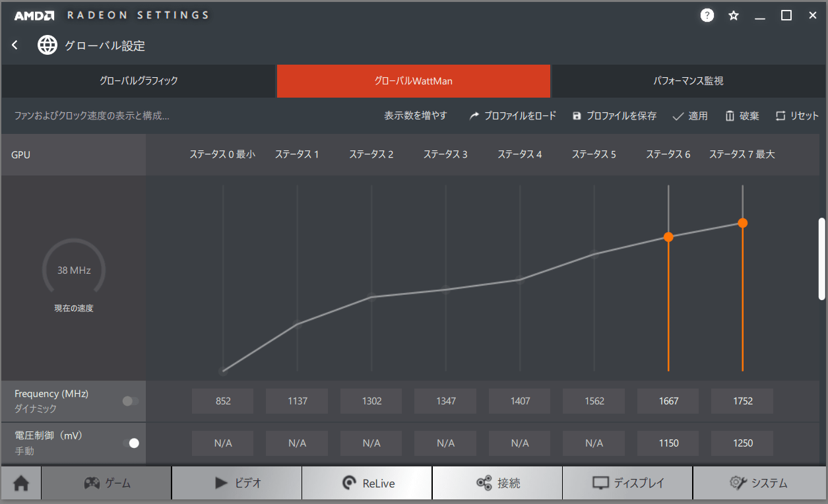
Task: Click プロファイルを保存
Action: pos(614,116)
